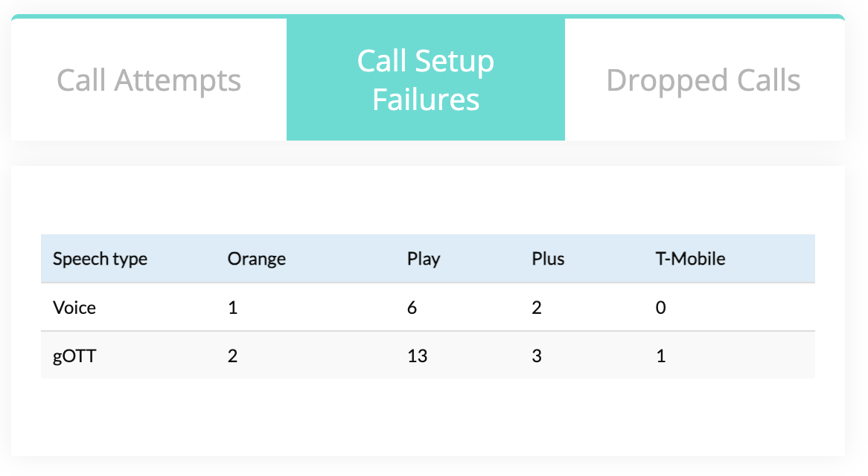
Task: Click Voice failures value 0 for T-Mobile
Action: pos(661,307)
